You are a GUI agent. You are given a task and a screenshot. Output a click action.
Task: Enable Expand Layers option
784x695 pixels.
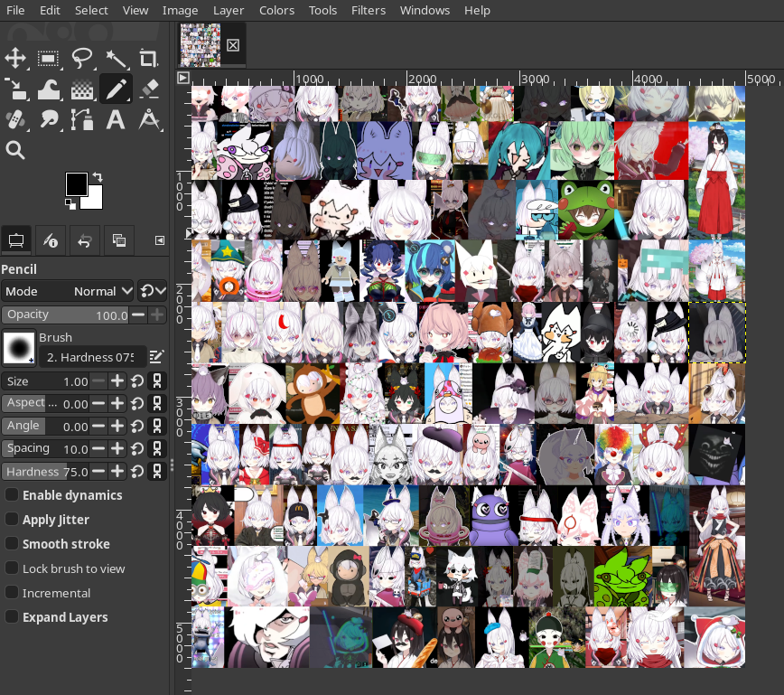[x=12, y=617]
